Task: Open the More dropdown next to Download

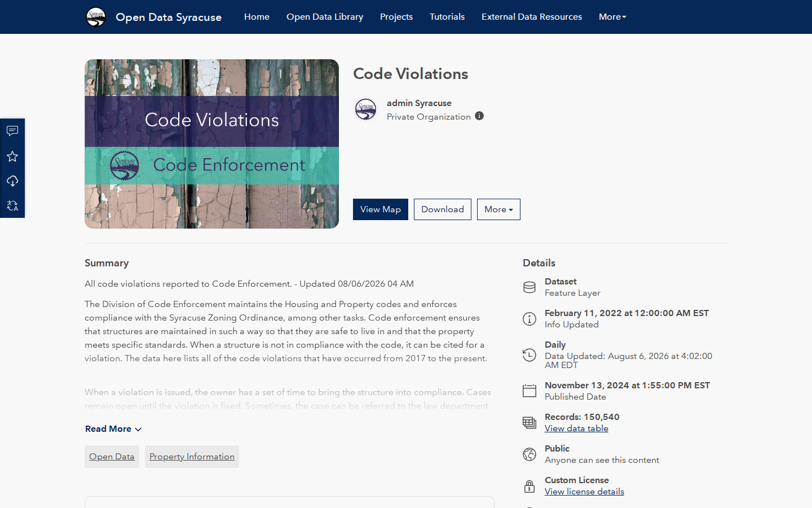Action: tap(498, 209)
